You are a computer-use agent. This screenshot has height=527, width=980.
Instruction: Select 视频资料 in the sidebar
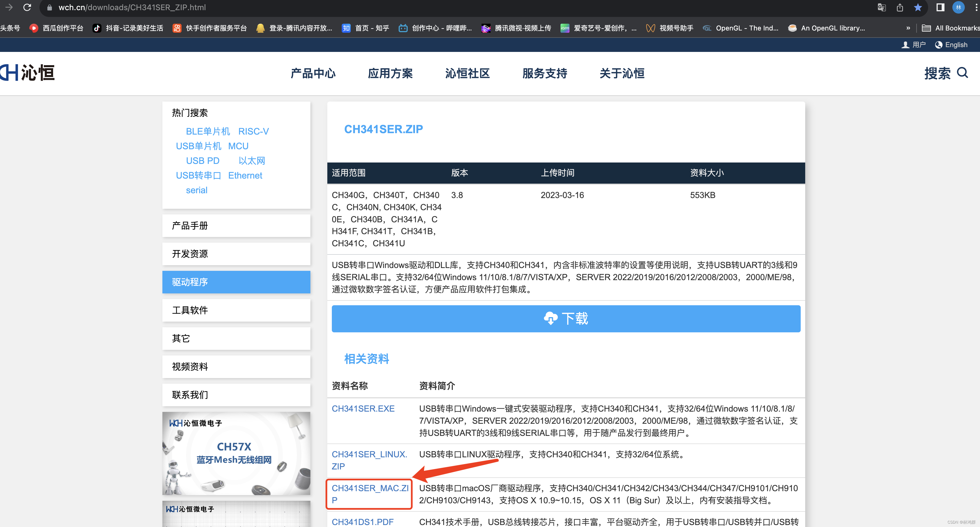coord(236,367)
